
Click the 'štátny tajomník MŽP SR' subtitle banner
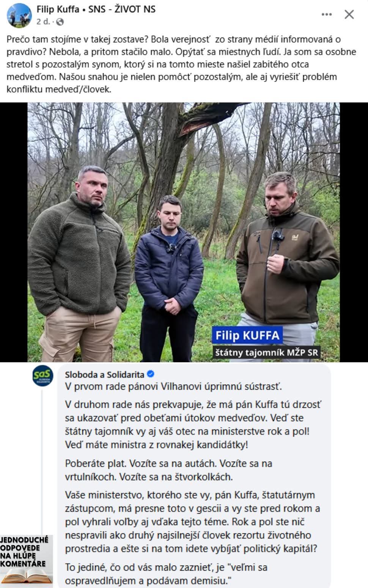266,352
